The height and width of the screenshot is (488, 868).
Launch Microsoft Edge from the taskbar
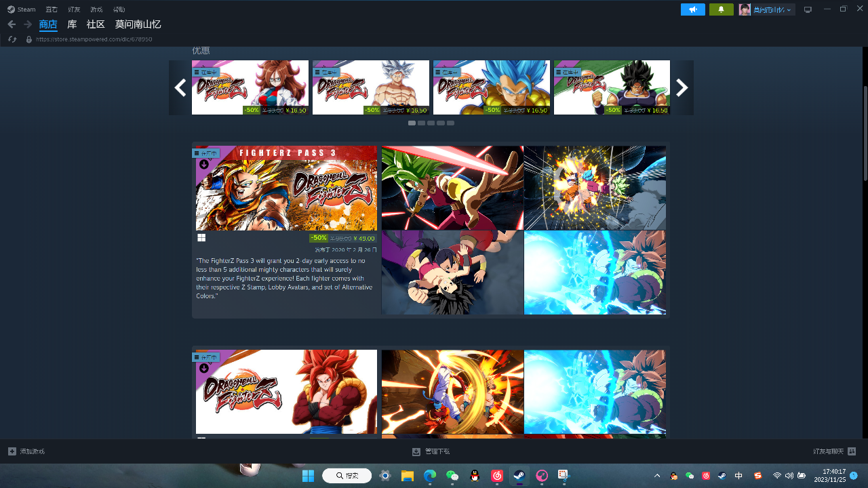pyautogui.click(x=430, y=476)
